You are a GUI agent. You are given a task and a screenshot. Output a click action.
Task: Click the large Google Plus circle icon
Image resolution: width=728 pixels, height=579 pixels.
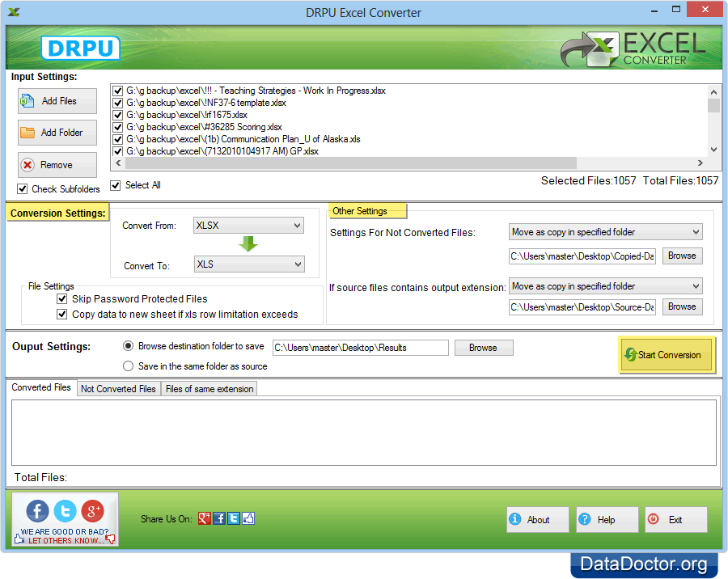click(x=92, y=511)
